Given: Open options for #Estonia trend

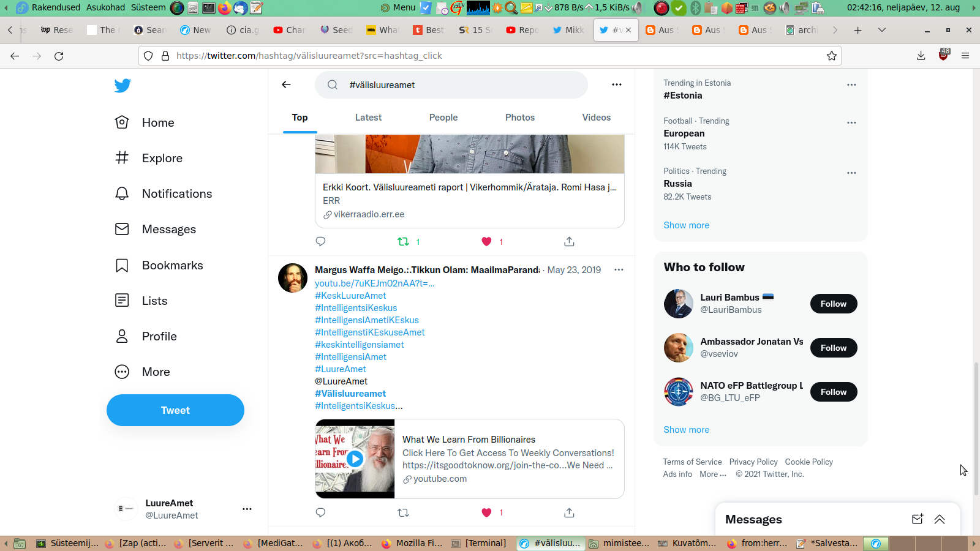Looking at the screenshot, I should point(851,84).
